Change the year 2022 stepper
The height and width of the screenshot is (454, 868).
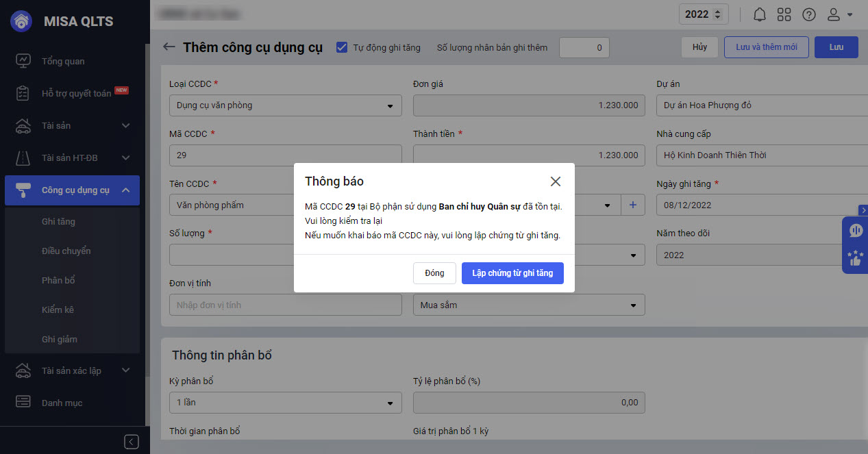click(x=717, y=14)
